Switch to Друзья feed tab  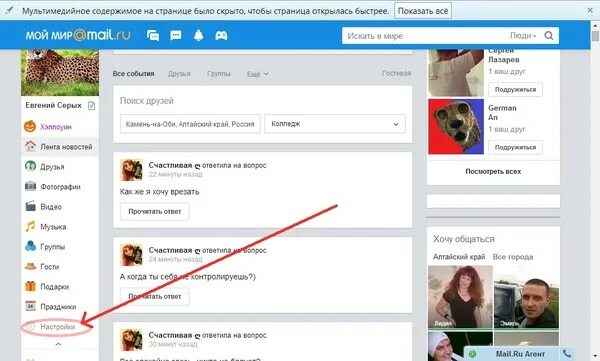(179, 74)
